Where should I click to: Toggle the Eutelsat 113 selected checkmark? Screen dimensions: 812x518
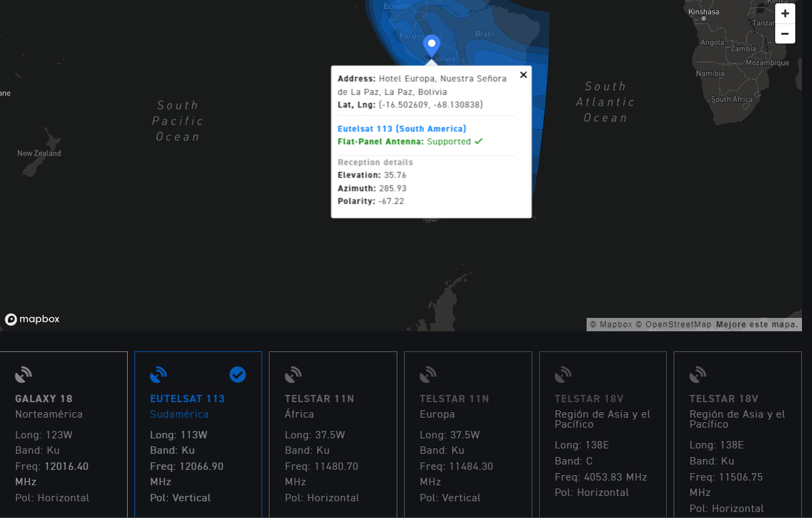click(237, 375)
